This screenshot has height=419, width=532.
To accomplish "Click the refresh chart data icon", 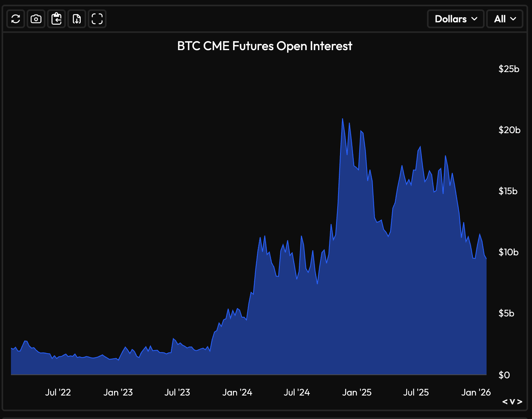I will [x=16, y=19].
